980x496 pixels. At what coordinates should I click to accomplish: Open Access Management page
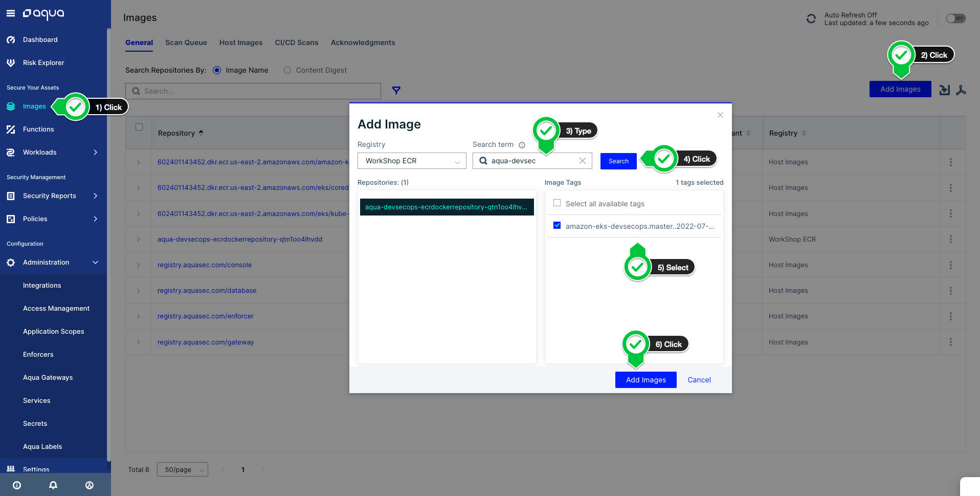(x=56, y=308)
